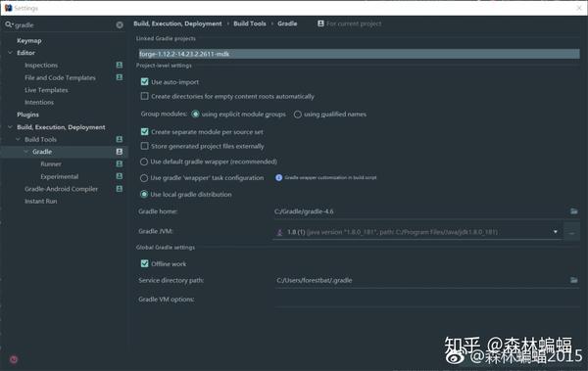Clear the gradle search field
This screenshot has height=371, width=588.
120,24
